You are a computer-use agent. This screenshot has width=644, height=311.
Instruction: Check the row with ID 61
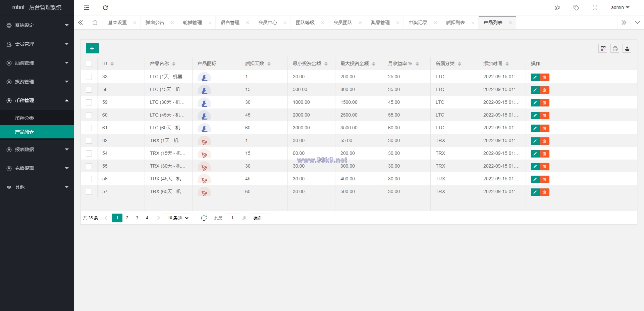click(x=89, y=128)
